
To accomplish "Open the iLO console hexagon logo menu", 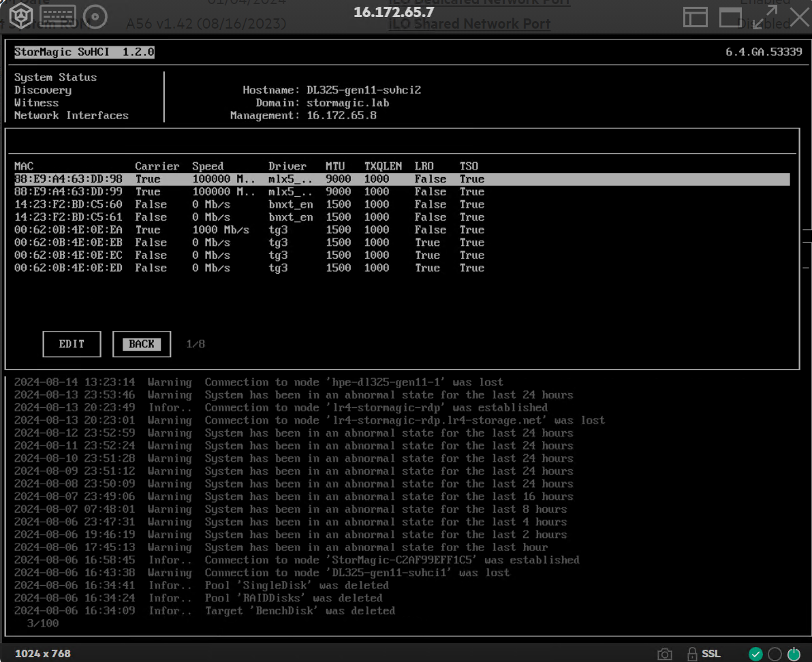I will pos(20,16).
